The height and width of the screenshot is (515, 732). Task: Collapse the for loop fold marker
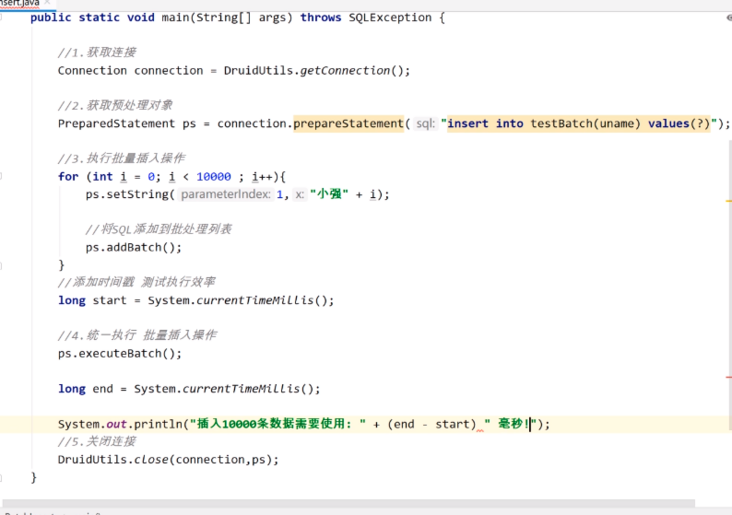(x=3, y=176)
